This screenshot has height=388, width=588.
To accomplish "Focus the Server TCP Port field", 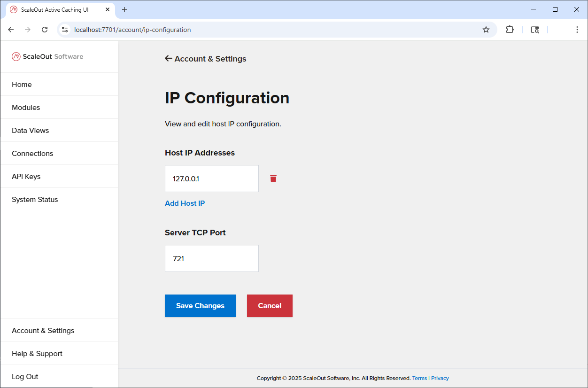I will coord(211,258).
